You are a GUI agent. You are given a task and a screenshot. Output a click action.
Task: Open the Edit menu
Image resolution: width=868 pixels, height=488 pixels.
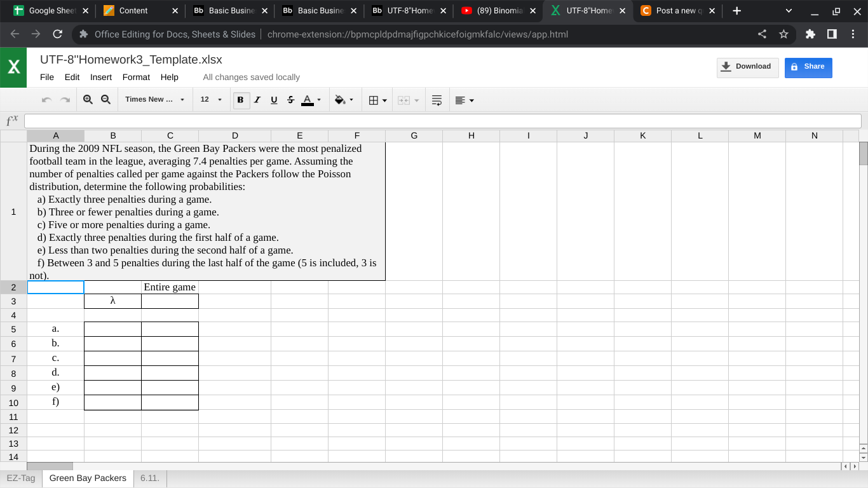tap(72, 77)
